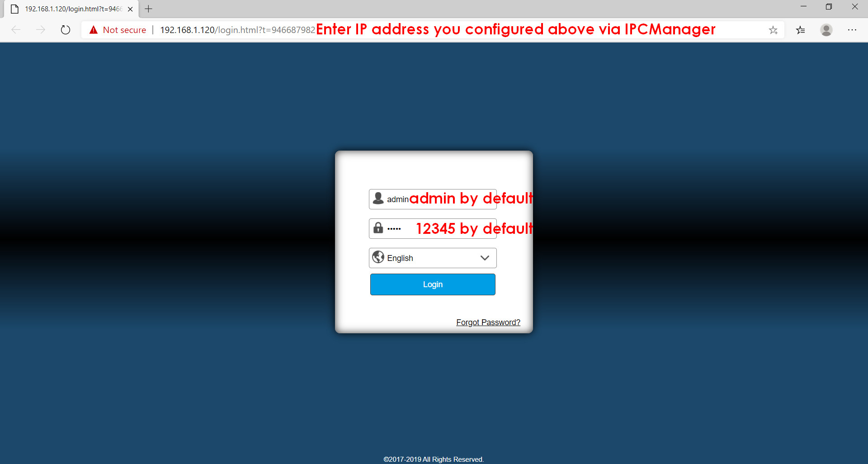Click the back navigation arrow
Viewport: 868px width, 464px height.
16,30
